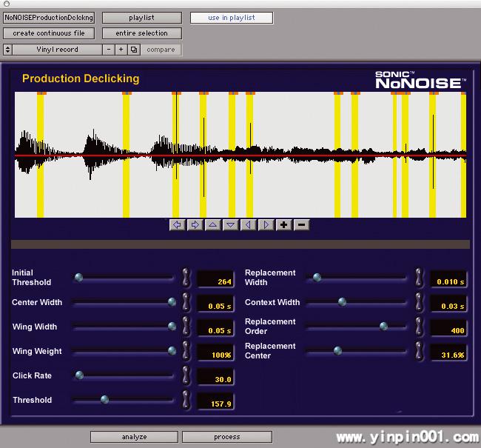Click the Context Width value 0.03 s
This screenshot has width=481, height=448.
[x=448, y=304]
